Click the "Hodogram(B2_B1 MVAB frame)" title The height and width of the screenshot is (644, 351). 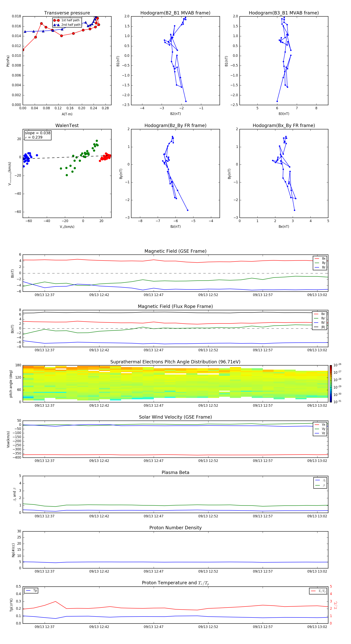pyautogui.click(x=175, y=13)
